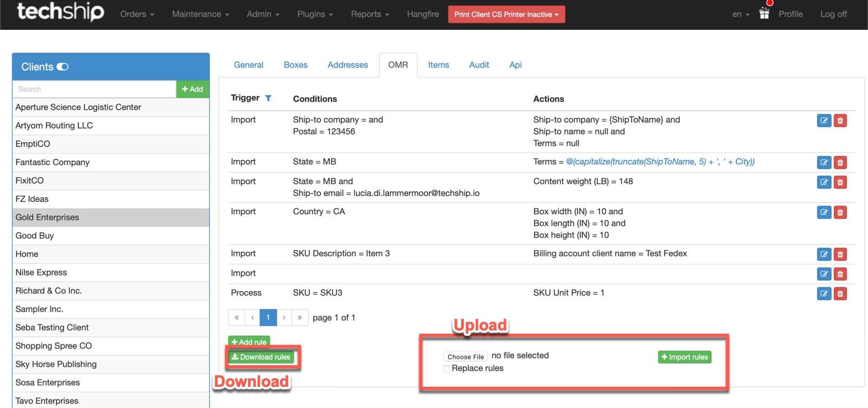Go to previous page of rules
The width and height of the screenshot is (868, 408).
tap(252, 317)
